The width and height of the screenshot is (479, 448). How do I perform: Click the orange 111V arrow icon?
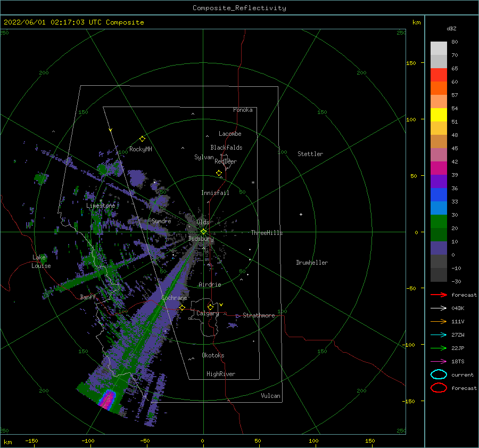[x=439, y=321]
